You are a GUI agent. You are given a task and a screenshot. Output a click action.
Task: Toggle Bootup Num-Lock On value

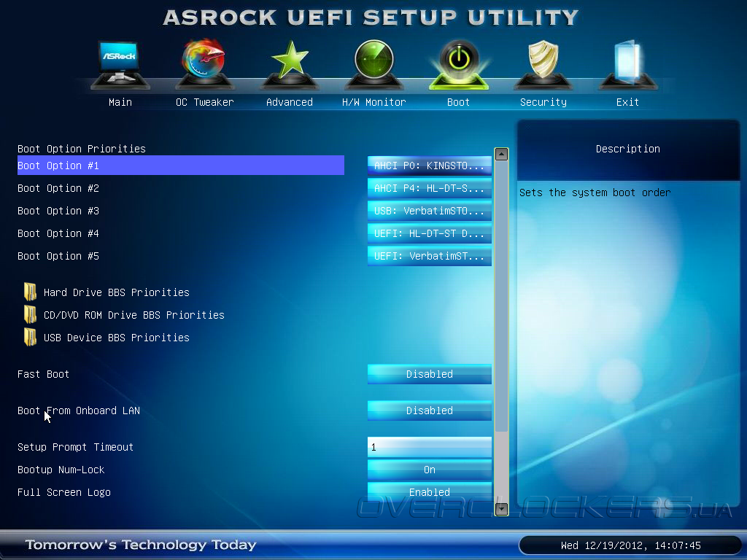[x=429, y=470]
